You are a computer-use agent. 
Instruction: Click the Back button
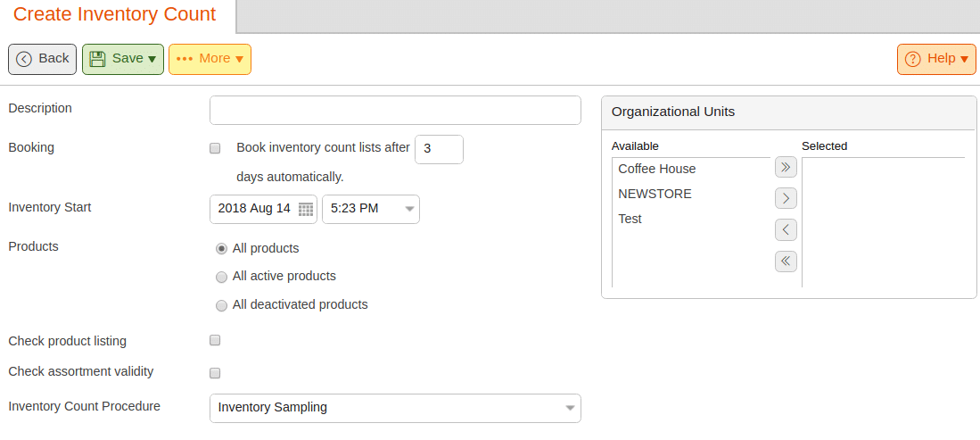pos(43,60)
